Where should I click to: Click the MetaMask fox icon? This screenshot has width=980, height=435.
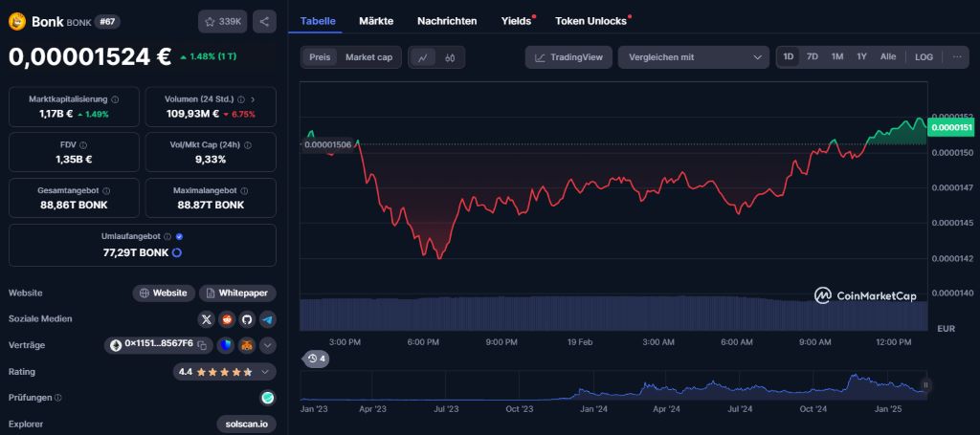tap(247, 345)
